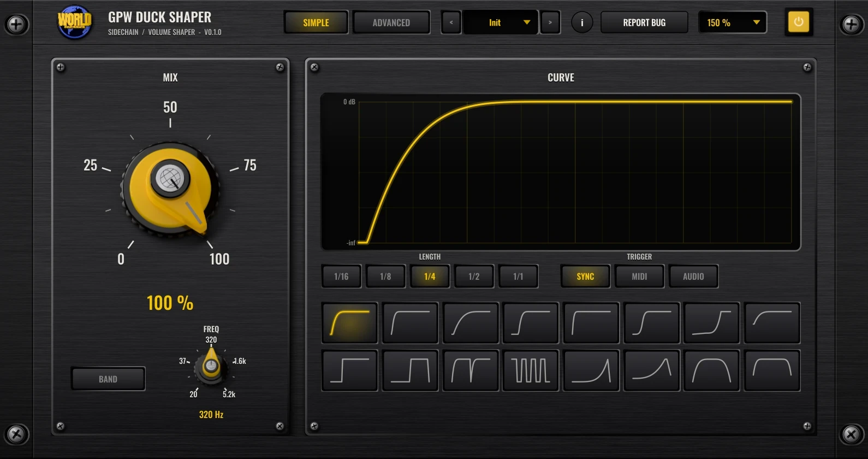Viewport: 868px width, 459px height.
Task: Select the second row's fifth exponential-rise preset
Action: [x=591, y=370]
